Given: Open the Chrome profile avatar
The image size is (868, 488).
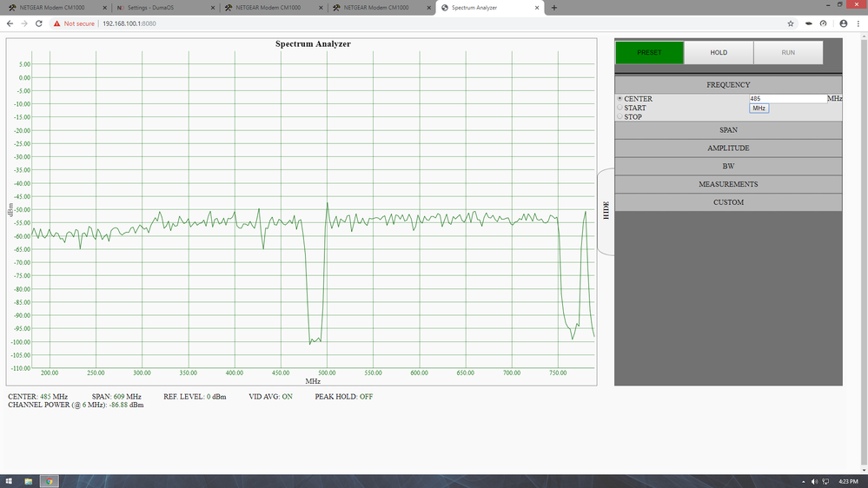Looking at the screenshot, I should click(x=844, y=23).
